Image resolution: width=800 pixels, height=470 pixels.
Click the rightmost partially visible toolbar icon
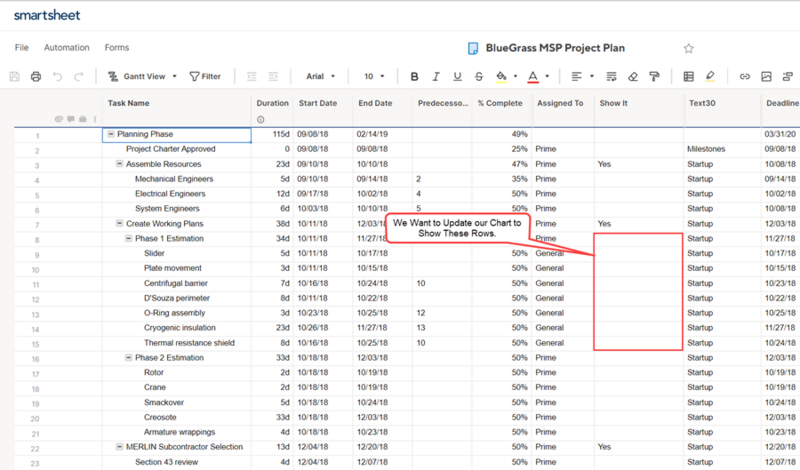787,77
